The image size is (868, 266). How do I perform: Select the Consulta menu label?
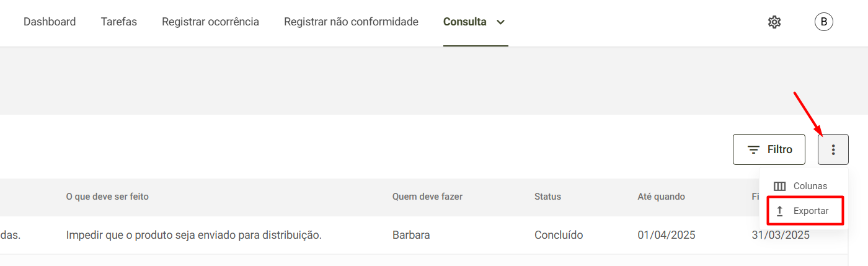(465, 22)
